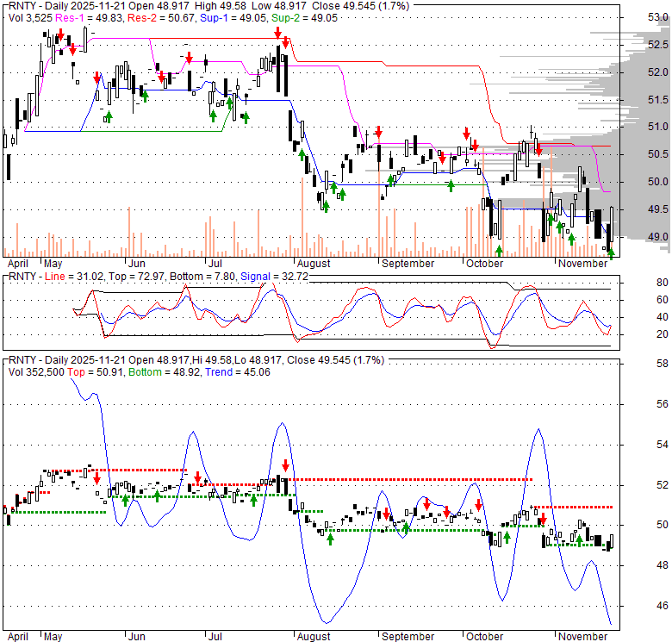672x642 pixels.
Task: Select the 51.5 price axis label
Action: point(658,100)
